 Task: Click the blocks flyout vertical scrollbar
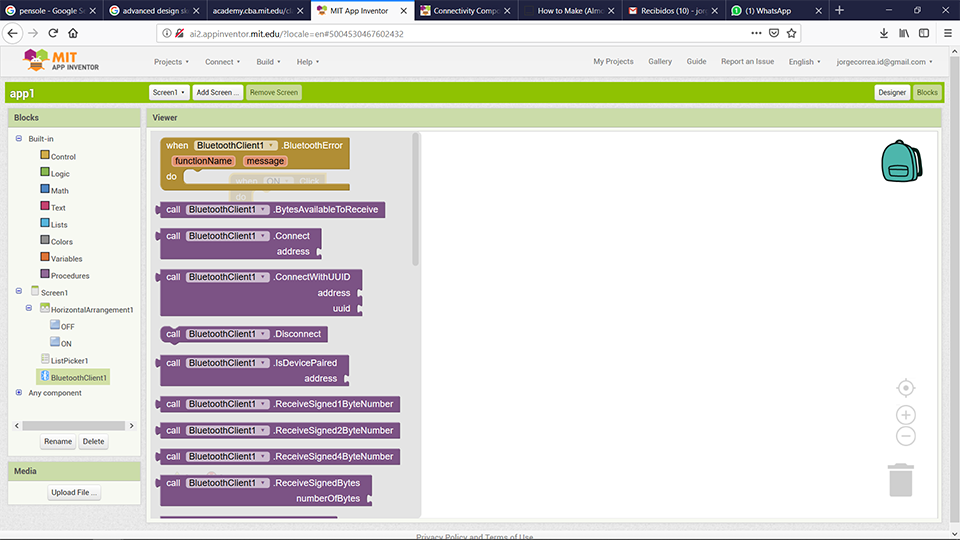pos(415,200)
